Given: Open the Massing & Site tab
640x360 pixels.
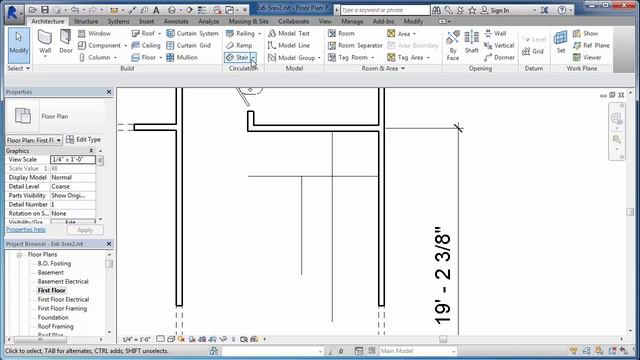Looking at the screenshot, I should click(x=248, y=21).
